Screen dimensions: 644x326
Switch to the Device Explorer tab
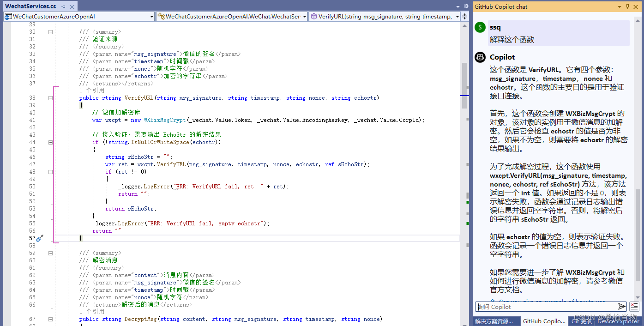pos(619,321)
